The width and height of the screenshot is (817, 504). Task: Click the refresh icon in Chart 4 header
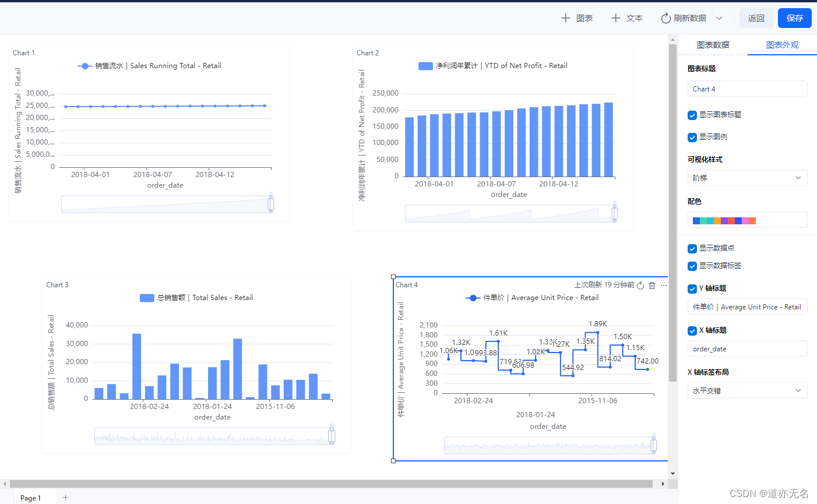[640, 285]
